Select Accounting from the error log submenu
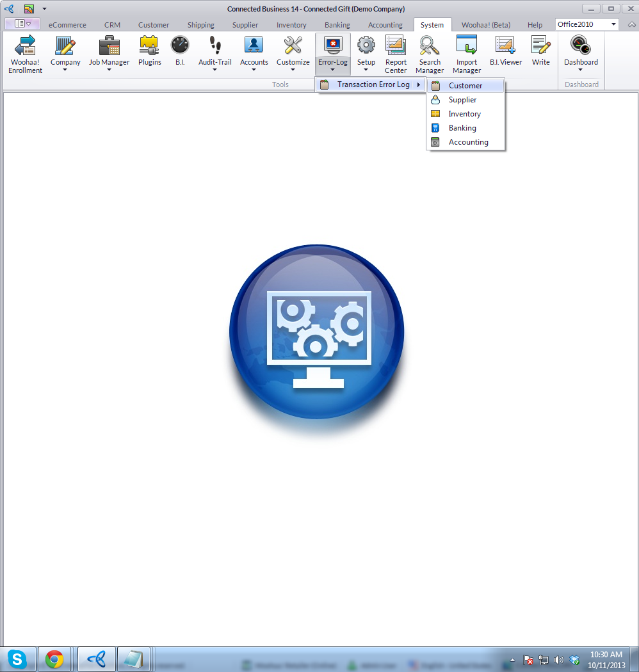The image size is (639, 672). (x=468, y=142)
